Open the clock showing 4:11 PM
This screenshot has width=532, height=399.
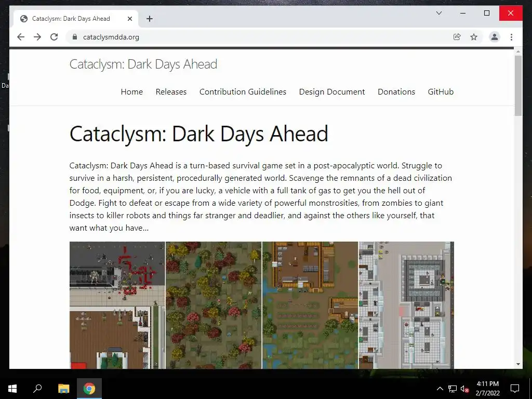tap(487, 389)
